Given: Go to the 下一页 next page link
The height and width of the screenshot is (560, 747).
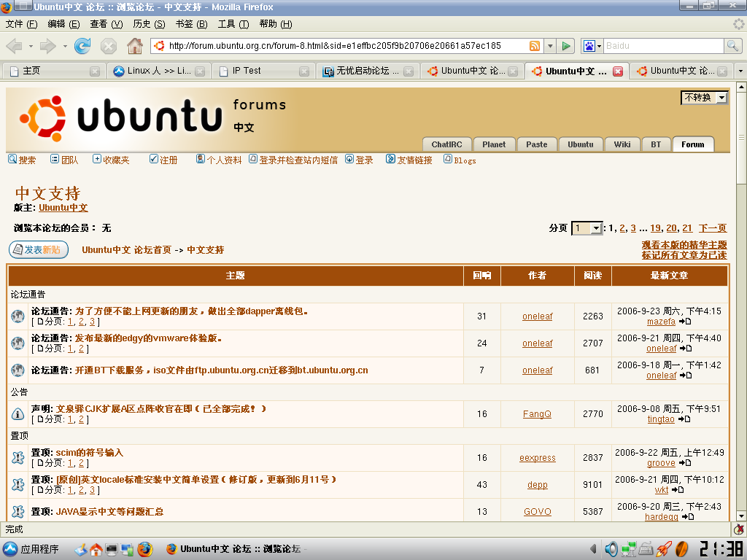Looking at the screenshot, I should (x=713, y=228).
